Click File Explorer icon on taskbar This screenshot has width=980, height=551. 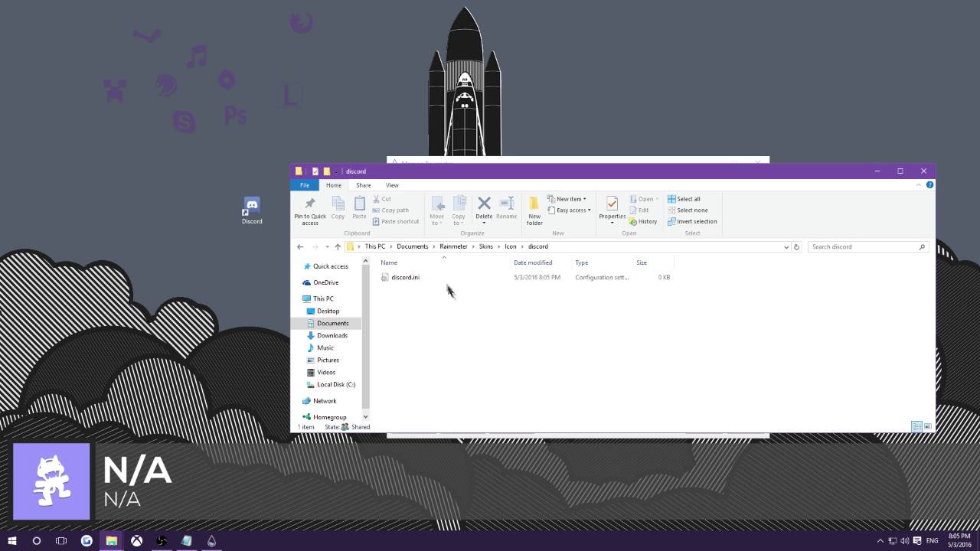[x=111, y=541]
